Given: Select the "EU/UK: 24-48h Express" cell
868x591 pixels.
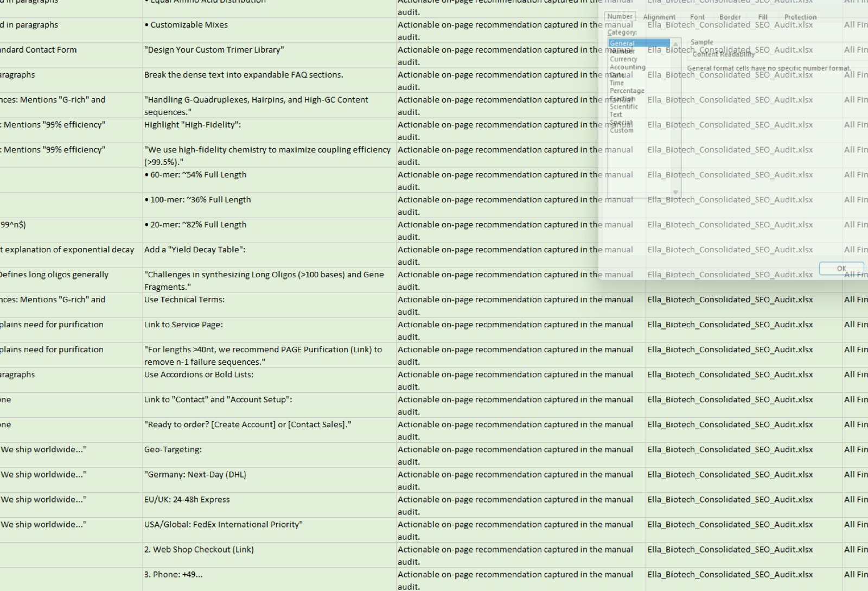Looking at the screenshot, I should 269,505.
